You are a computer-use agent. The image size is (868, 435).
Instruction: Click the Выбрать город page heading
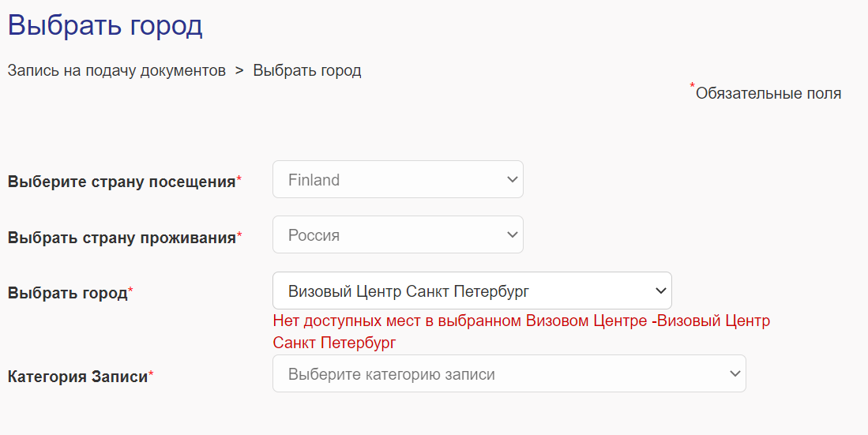(x=105, y=25)
